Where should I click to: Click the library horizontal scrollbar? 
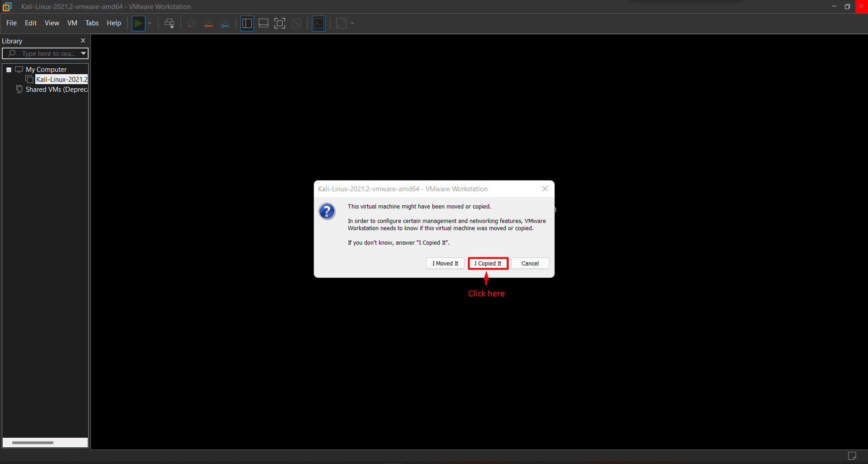(x=33, y=443)
